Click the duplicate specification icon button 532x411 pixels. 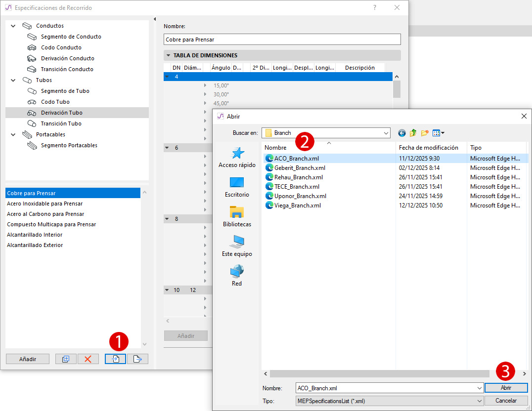(x=66, y=359)
